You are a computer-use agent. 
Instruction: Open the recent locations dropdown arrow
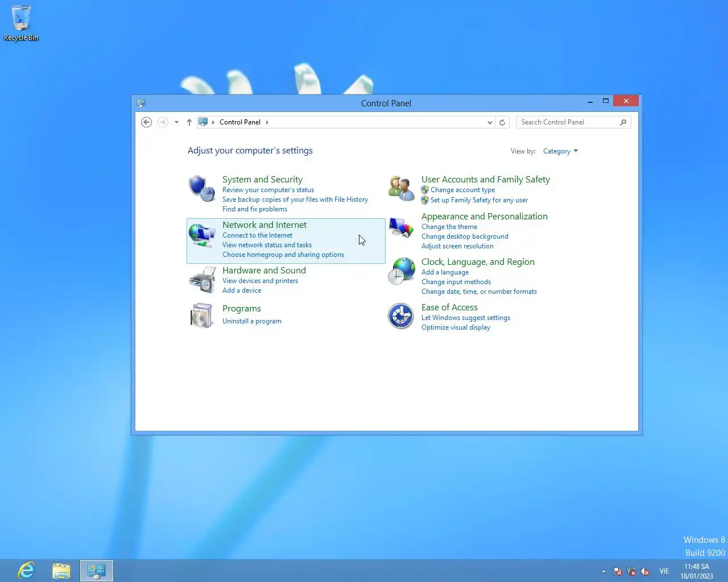tap(176, 122)
